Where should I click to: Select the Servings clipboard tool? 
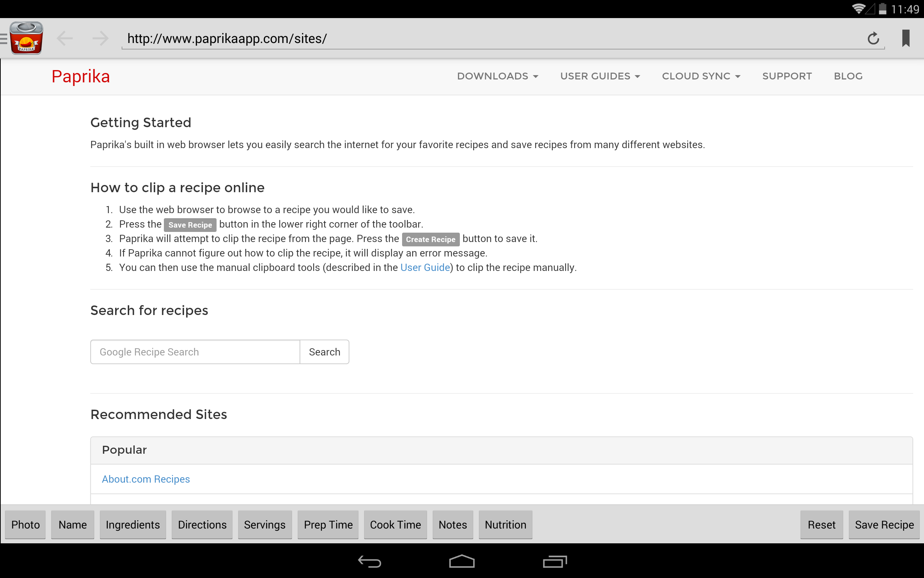tap(265, 525)
